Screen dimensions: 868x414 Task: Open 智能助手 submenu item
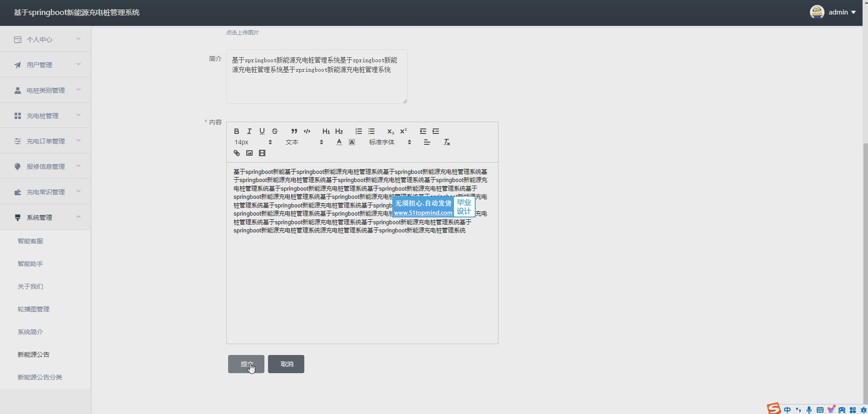click(45, 264)
